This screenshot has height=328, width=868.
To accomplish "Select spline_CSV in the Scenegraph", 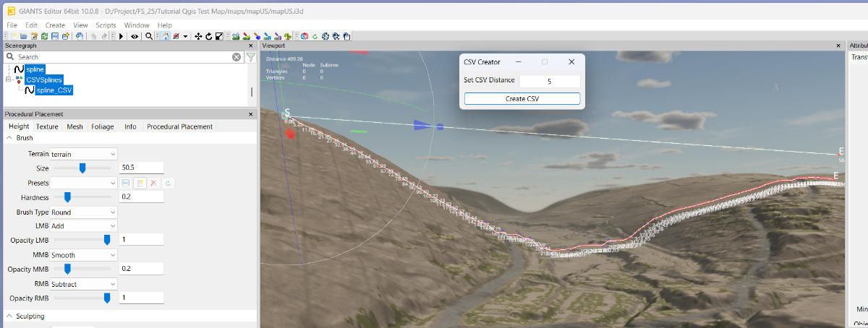I will point(54,90).
